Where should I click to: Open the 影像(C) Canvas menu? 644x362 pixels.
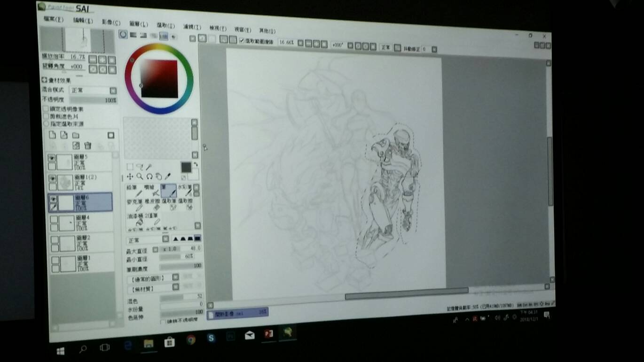[111, 23]
